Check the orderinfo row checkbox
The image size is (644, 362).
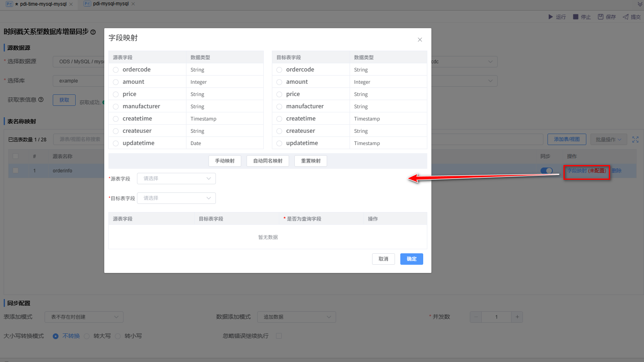tap(16, 170)
